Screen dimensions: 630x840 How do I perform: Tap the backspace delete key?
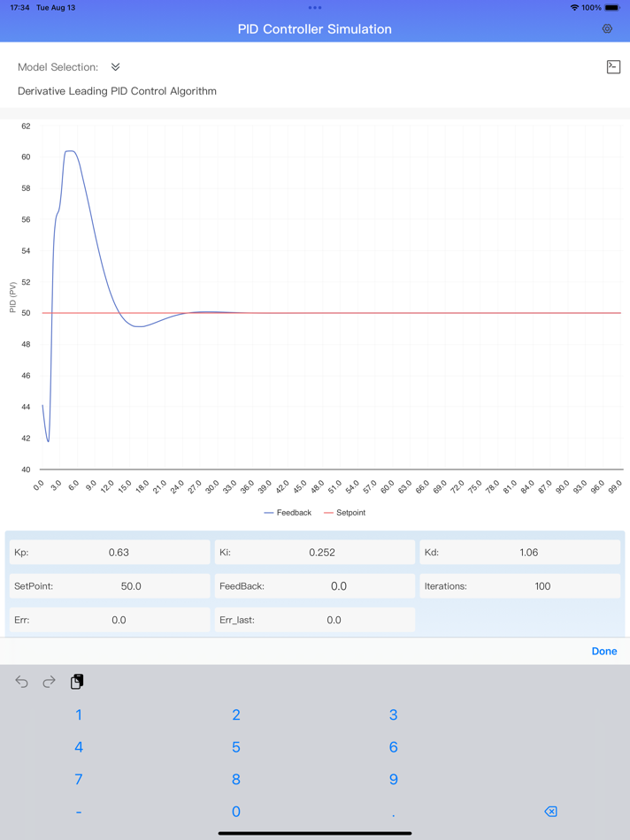[x=550, y=812]
